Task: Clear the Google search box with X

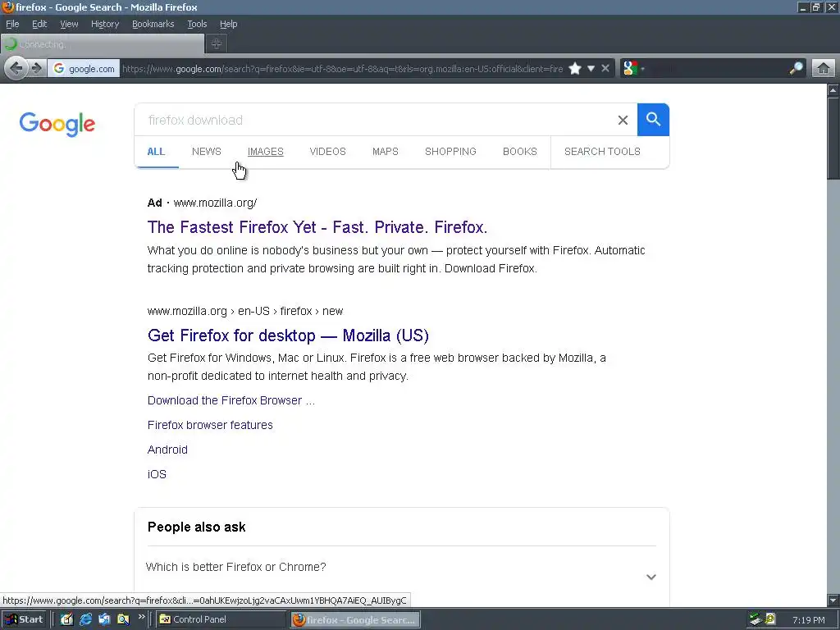Action: pyautogui.click(x=623, y=120)
